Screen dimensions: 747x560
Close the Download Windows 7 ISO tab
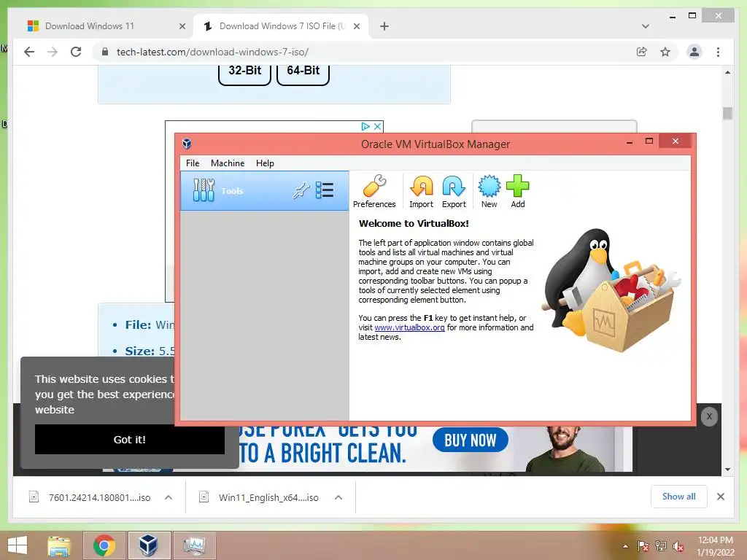click(356, 26)
